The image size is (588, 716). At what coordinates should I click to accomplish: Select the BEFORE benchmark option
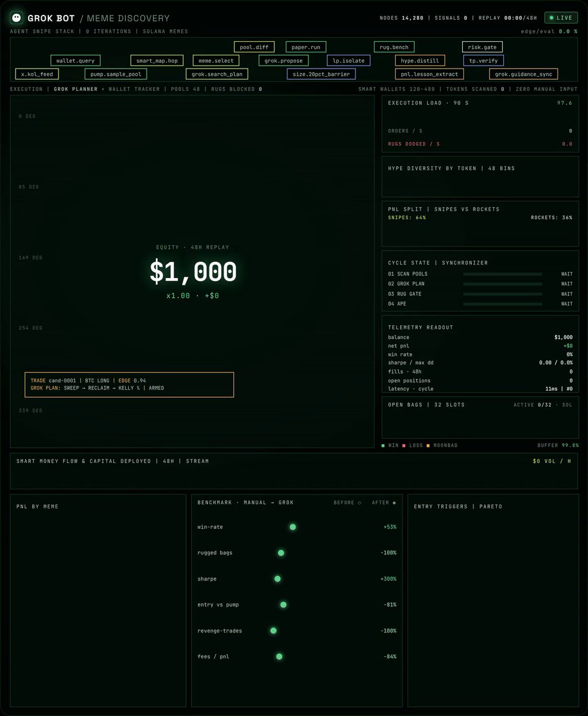tap(347, 502)
